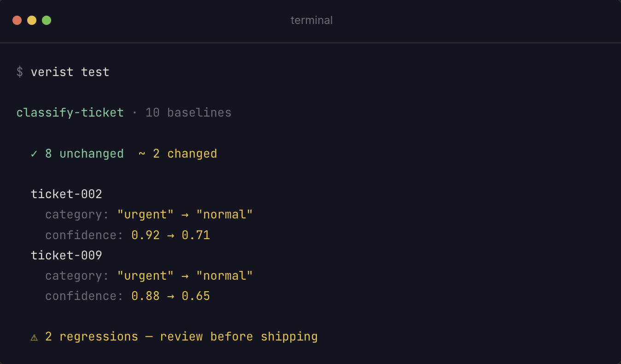Click the red close window button
The height and width of the screenshot is (364, 621).
[17, 20]
